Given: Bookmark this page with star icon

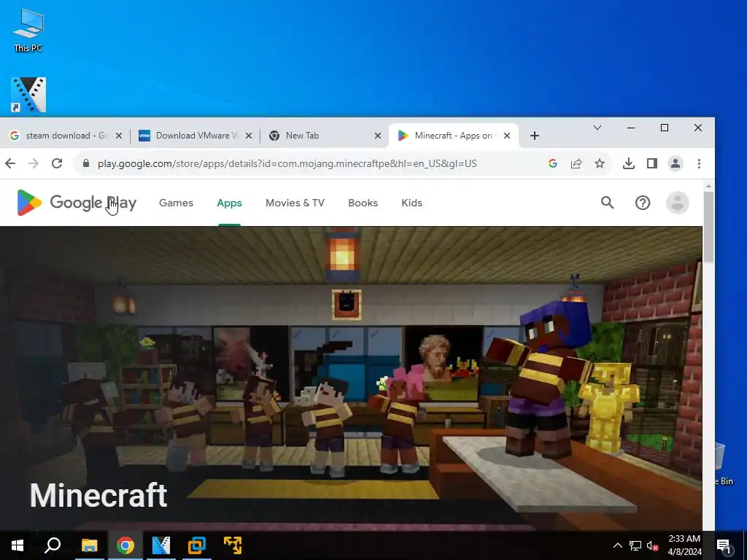Looking at the screenshot, I should point(600,164).
